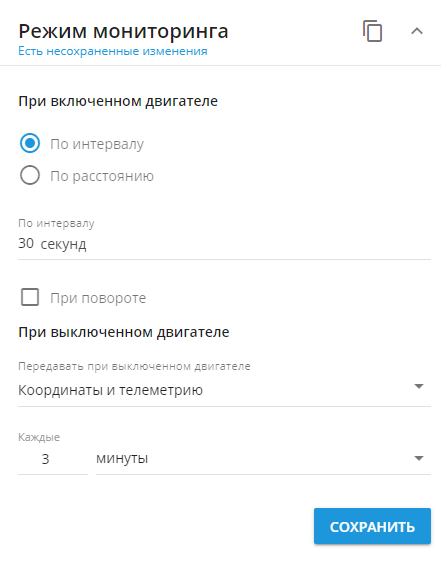Screen dimensions: 441x563
Task: Click the Есть несохраненные изменения text
Action: coord(113,51)
